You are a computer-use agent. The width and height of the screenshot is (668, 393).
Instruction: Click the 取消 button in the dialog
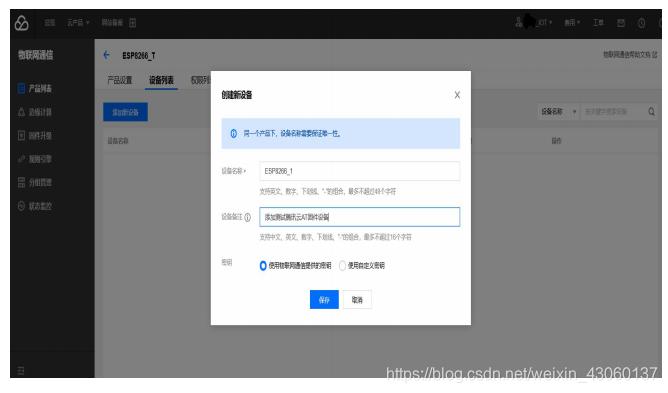tap(357, 300)
